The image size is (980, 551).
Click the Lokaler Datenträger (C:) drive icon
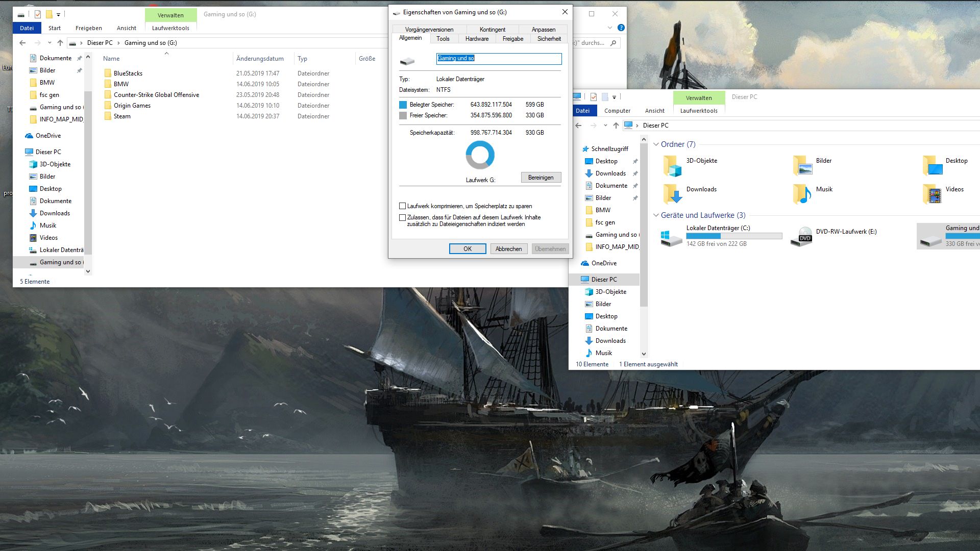pos(671,237)
